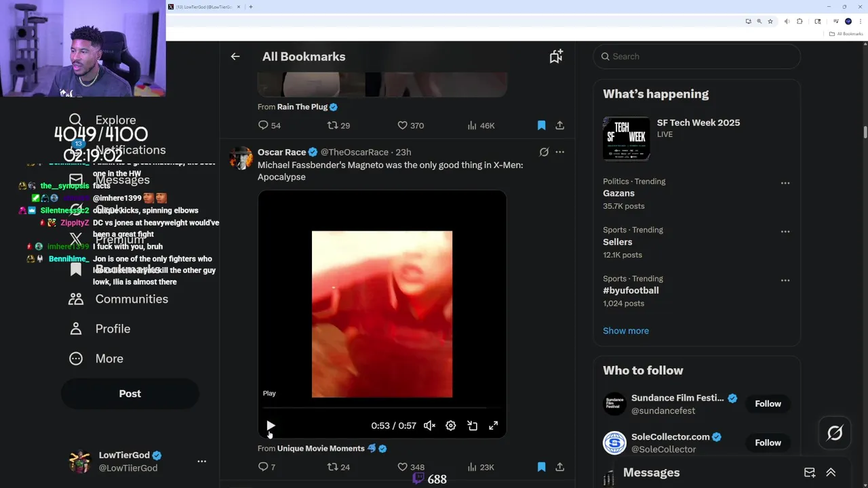Open the Sundance Film Festival profile avatar
The height and width of the screenshot is (488, 868).
click(614, 404)
